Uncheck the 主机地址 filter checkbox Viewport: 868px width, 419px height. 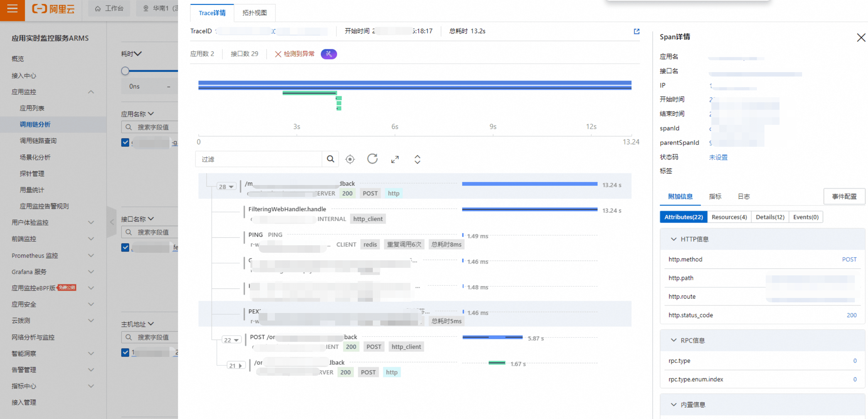(125, 353)
